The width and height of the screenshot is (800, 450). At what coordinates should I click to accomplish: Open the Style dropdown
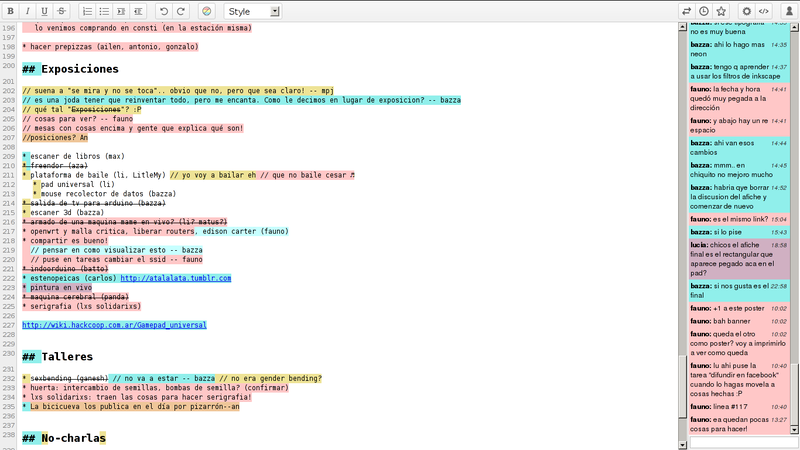[x=252, y=11]
